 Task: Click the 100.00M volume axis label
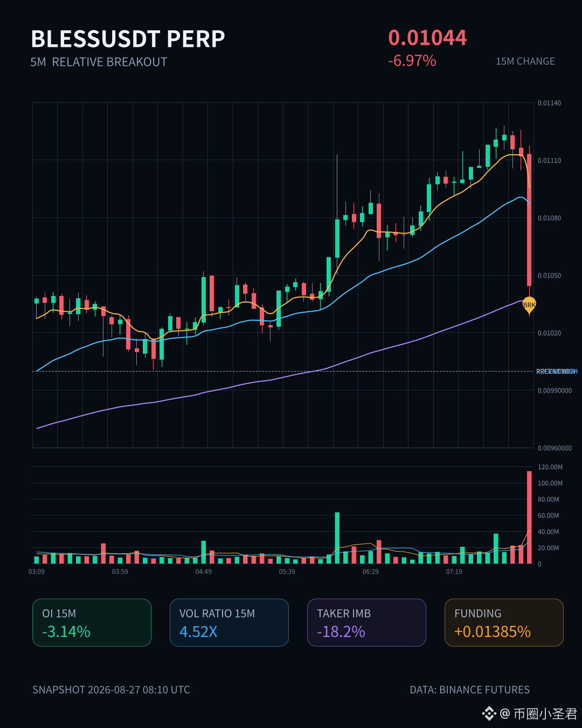point(550,483)
